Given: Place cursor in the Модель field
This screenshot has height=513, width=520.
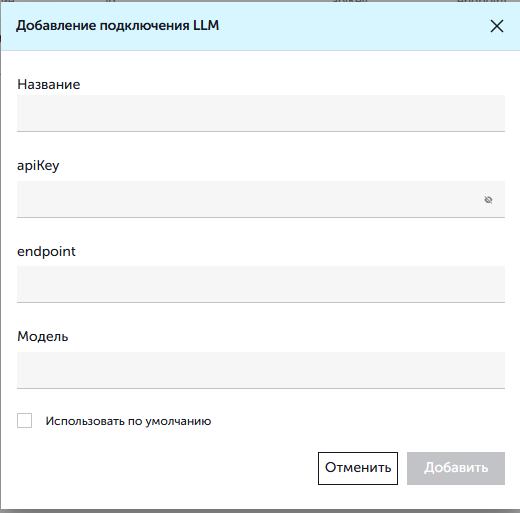Looking at the screenshot, I should 261,370.
